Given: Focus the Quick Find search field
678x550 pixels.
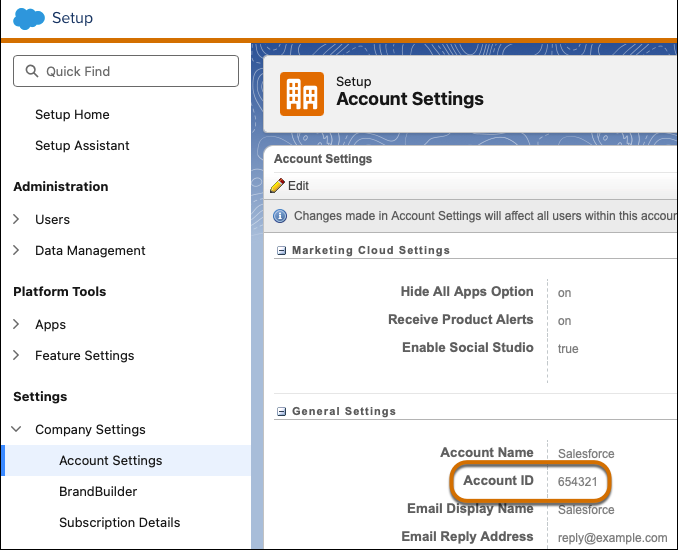Looking at the screenshot, I should 126,71.
